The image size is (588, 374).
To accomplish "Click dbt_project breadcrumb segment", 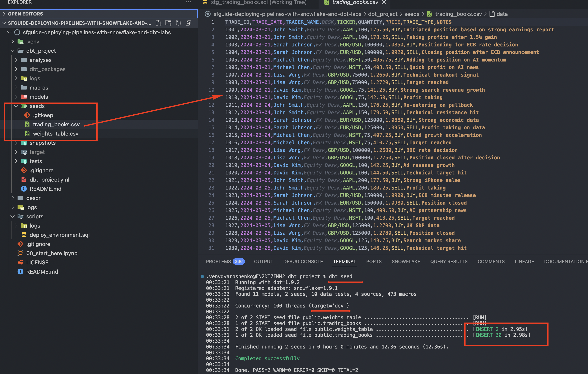I will point(383,14).
